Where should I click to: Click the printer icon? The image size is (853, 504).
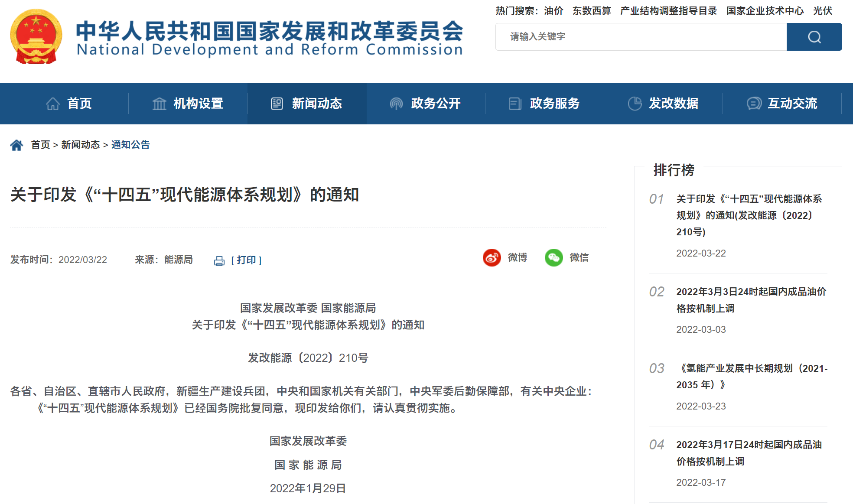coord(219,261)
